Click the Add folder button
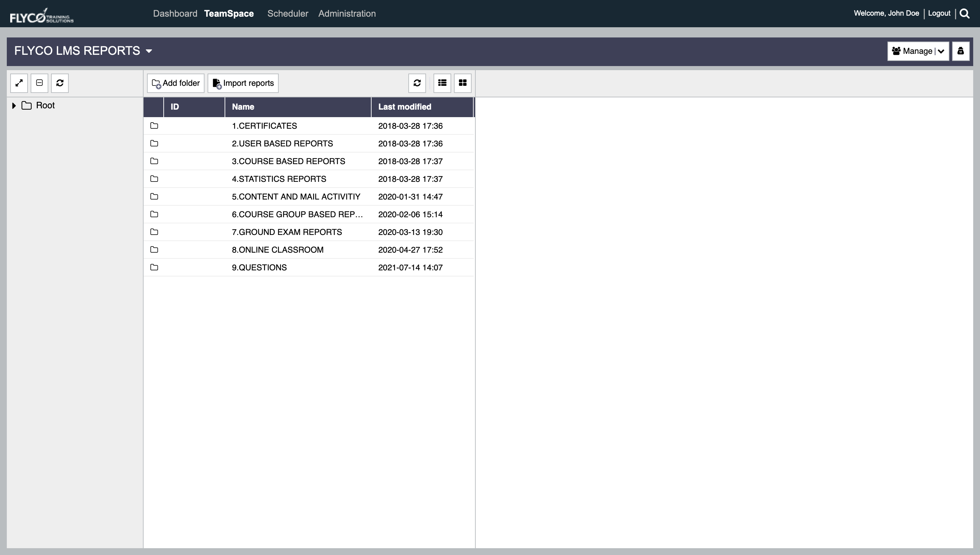Viewport: 980px width, 555px height. (176, 83)
